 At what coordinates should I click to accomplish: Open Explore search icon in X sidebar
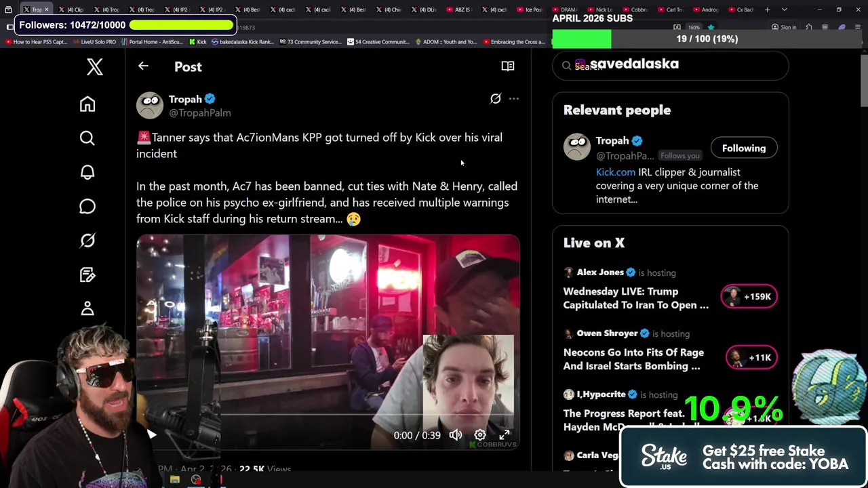pos(87,138)
